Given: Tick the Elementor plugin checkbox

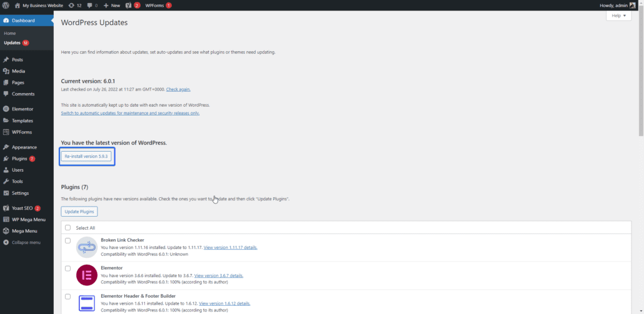Looking at the screenshot, I should (x=68, y=268).
